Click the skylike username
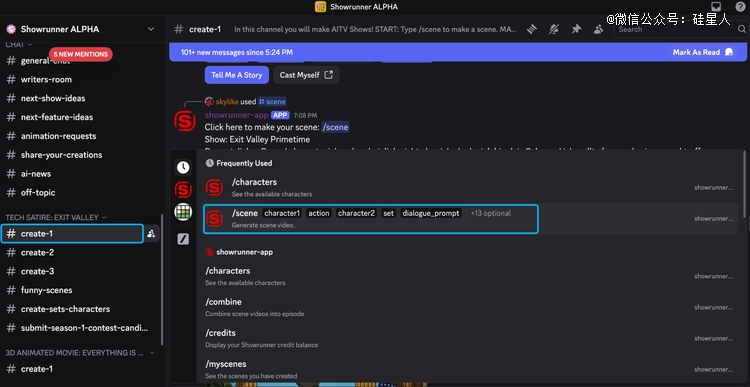 coord(227,101)
